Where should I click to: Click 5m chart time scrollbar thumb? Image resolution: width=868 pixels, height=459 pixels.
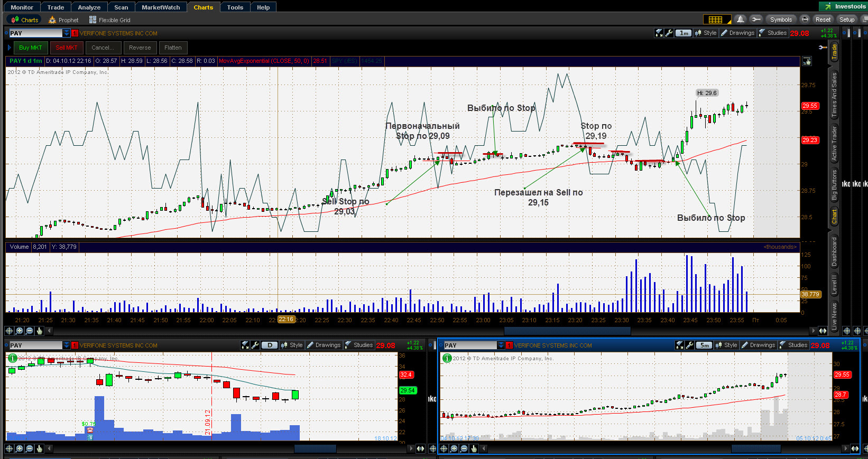pos(756,448)
